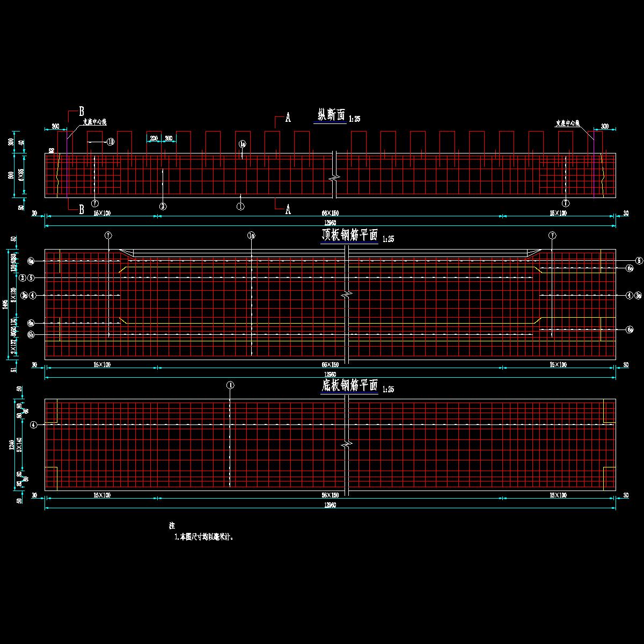Click the 12960 length under the top slab plan
The image size is (644, 644).
[330, 374]
